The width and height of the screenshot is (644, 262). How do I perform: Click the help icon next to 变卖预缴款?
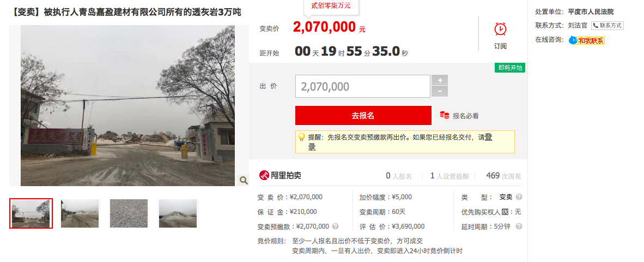[336, 226]
